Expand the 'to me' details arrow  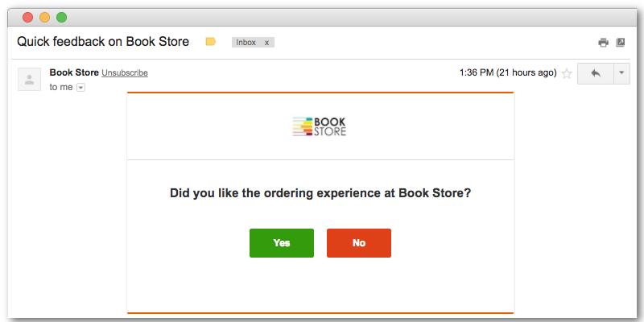click(x=81, y=88)
